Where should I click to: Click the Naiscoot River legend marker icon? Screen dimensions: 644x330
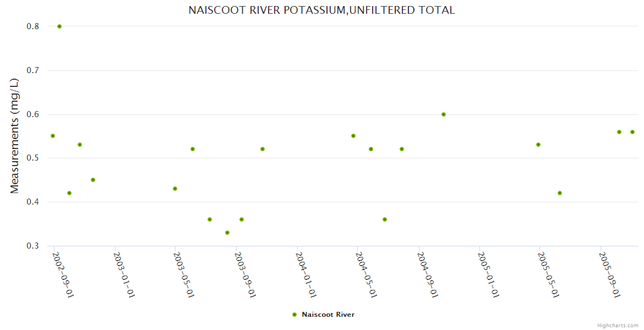[x=294, y=315]
